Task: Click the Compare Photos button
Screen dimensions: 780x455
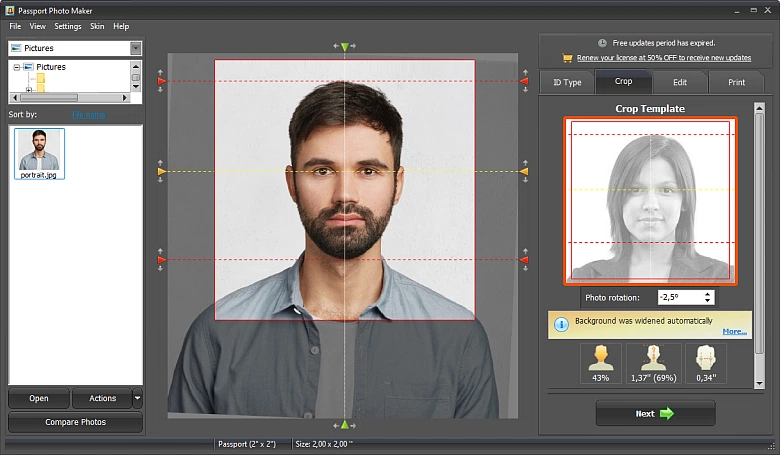Action: point(75,422)
